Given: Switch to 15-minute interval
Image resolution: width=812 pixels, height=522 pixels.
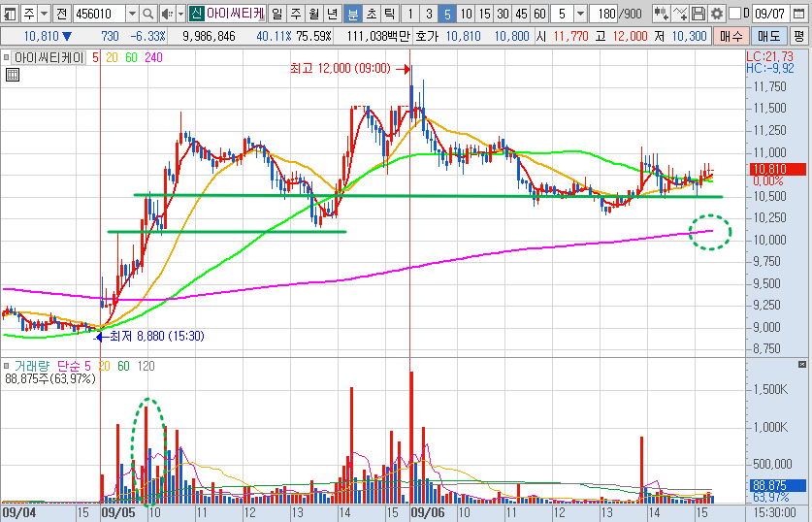Looking at the screenshot, I should (485, 14).
